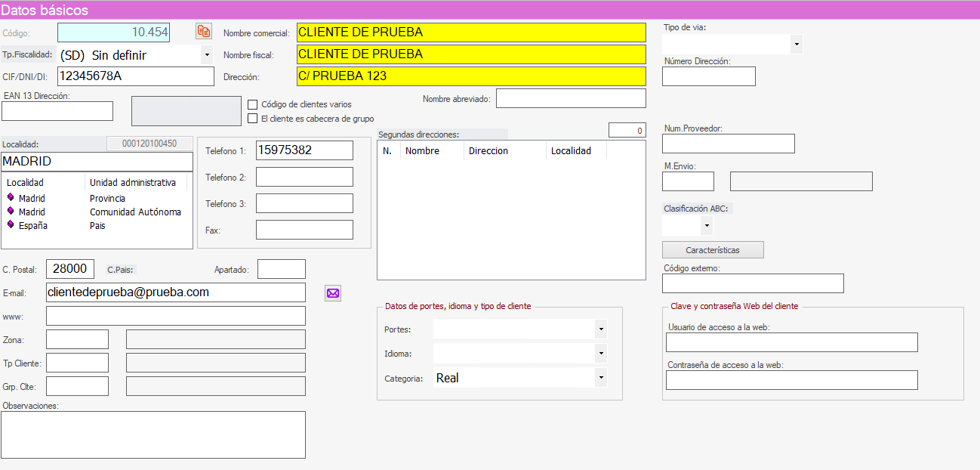Change the Categoria dropdown showing Real

point(600,377)
